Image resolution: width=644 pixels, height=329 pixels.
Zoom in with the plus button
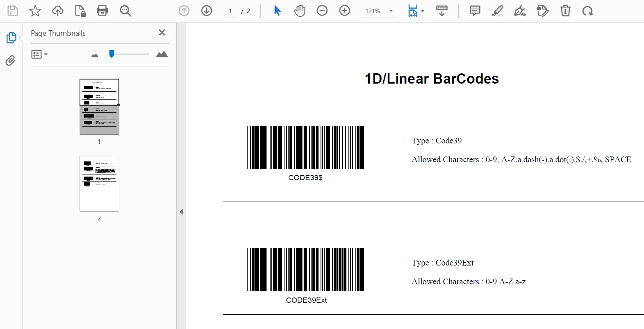[345, 11]
